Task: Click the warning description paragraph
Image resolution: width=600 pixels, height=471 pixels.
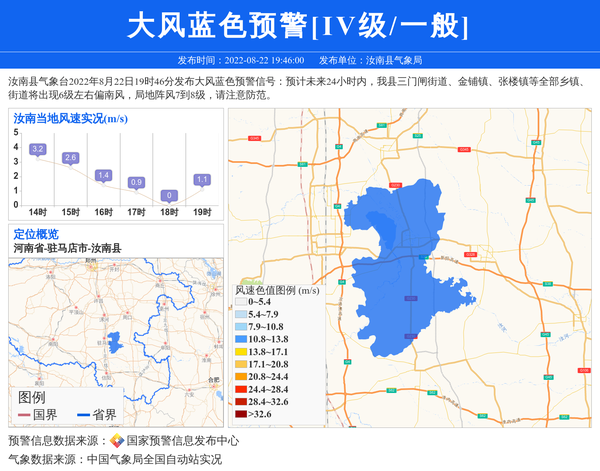Action: [x=297, y=88]
